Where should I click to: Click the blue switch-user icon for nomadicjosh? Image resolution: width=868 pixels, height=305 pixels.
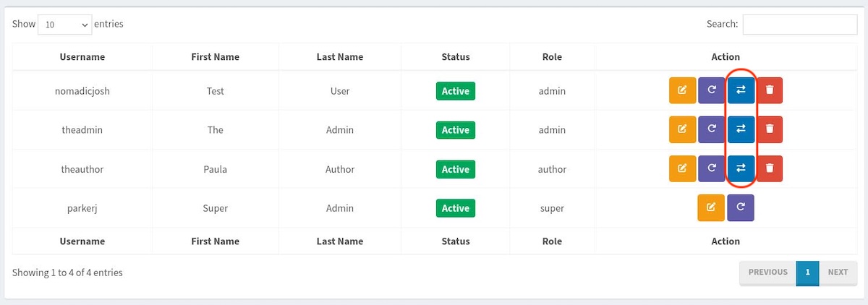(x=741, y=90)
